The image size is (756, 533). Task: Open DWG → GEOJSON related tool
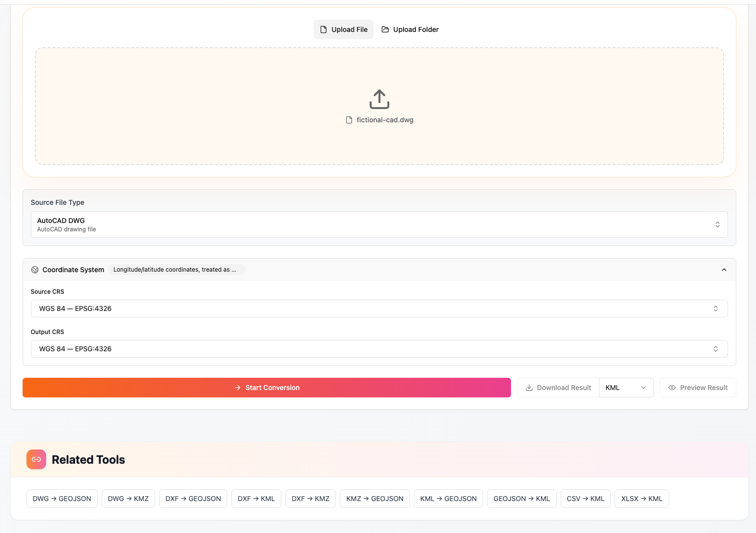point(62,499)
